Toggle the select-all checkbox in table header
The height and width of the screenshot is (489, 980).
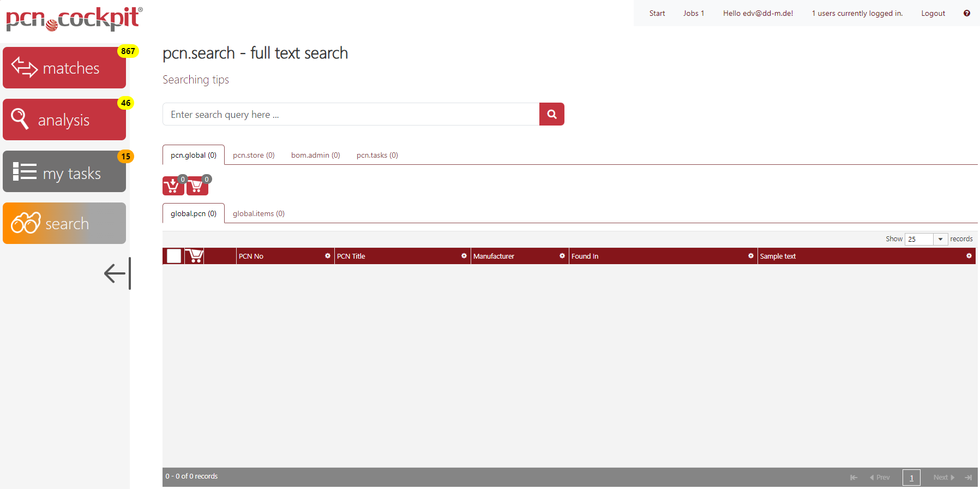tap(174, 256)
